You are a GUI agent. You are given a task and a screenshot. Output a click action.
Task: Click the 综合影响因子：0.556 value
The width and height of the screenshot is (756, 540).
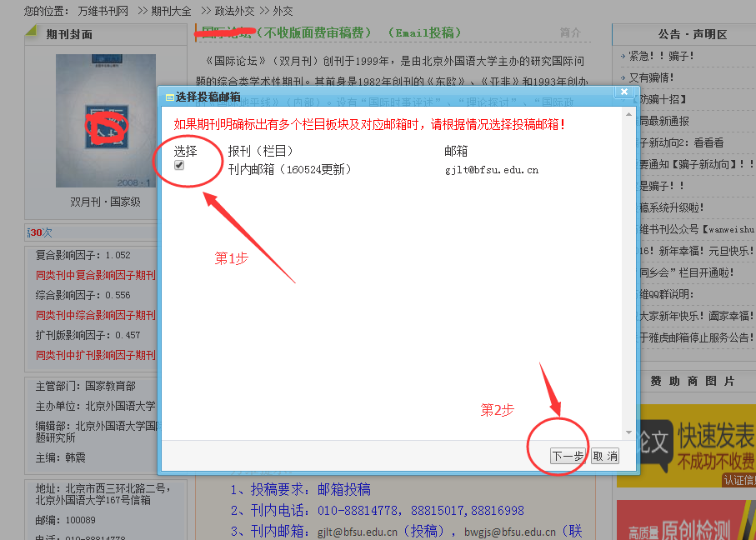tap(83, 295)
